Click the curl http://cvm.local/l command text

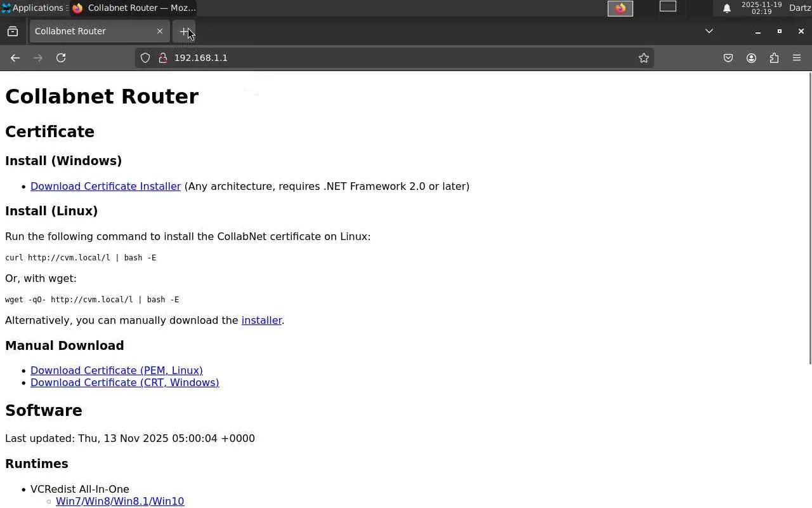81,258
